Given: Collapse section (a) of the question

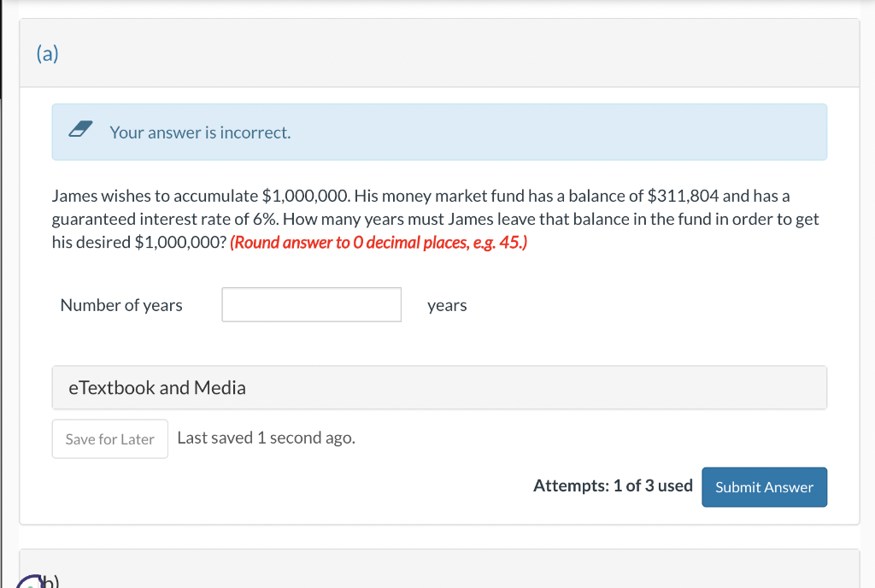Looking at the screenshot, I should point(48,53).
